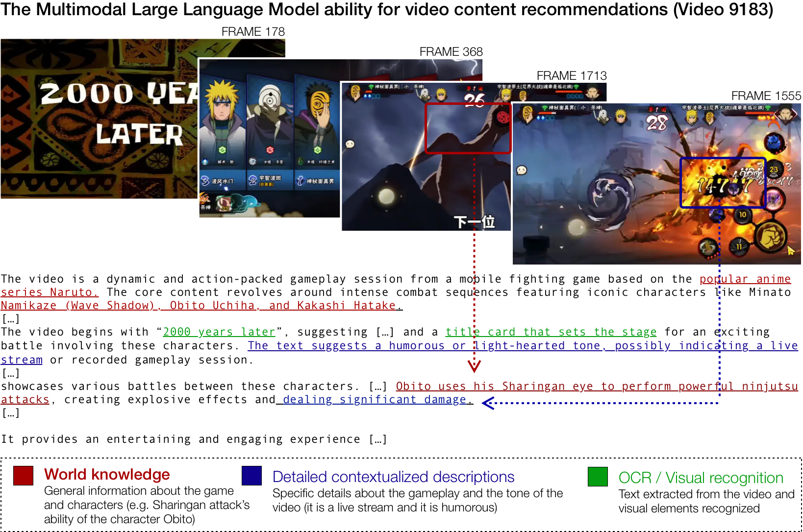Viewport: 803px width, 532px height.
Task: Click underlined 'dealing significant damage.'
Action: click(377, 400)
